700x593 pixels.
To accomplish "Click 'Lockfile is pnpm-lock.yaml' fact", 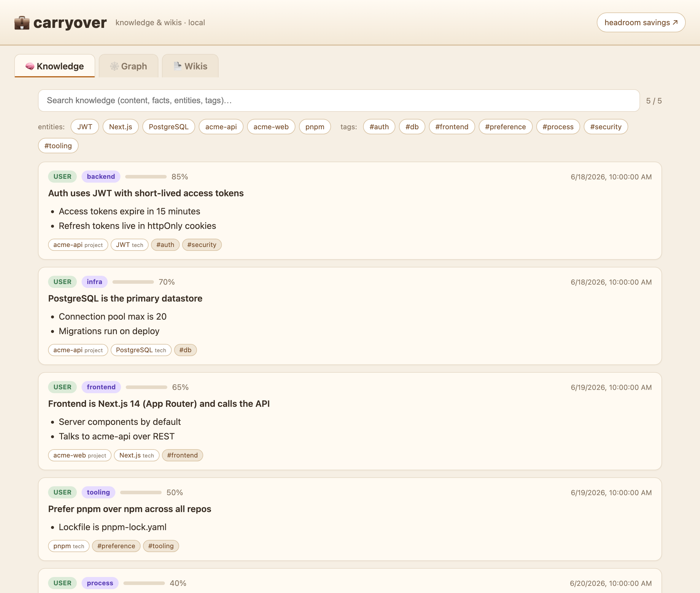I will [113, 527].
